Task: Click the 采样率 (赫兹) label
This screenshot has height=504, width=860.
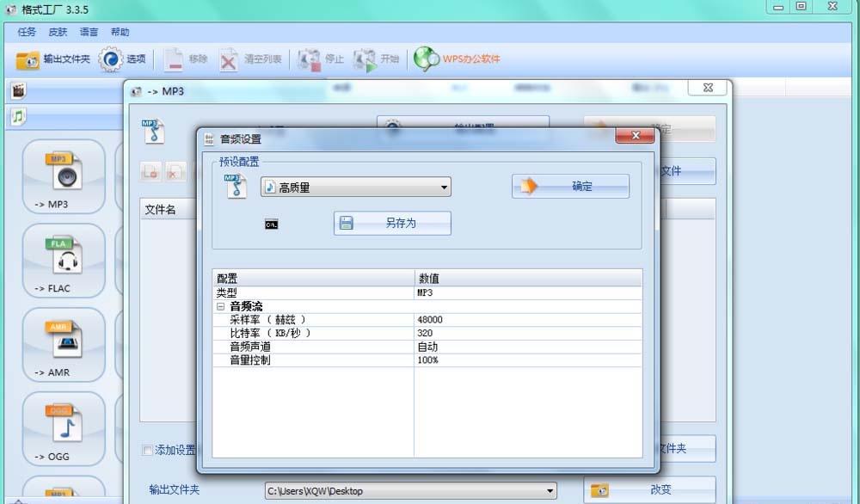Action: click(x=267, y=320)
